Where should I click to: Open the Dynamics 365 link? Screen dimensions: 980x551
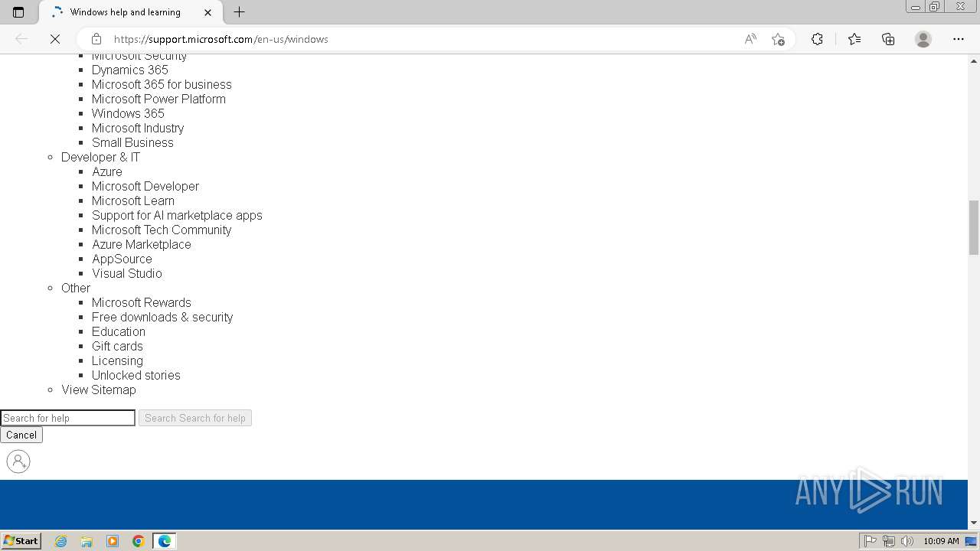coord(130,70)
